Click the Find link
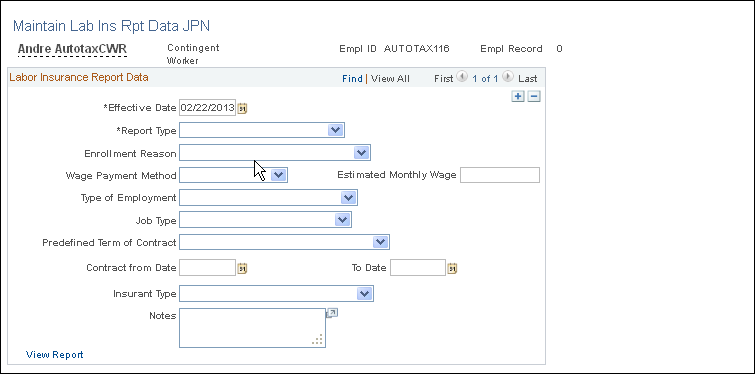Image resolution: width=755 pixels, height=374 pixels. [352, 78]
